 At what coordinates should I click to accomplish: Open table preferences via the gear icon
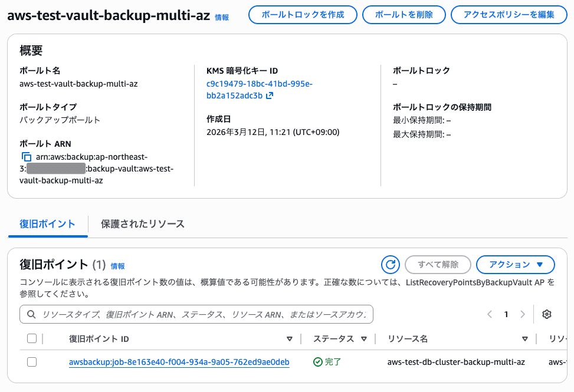(x=546, y=314)
